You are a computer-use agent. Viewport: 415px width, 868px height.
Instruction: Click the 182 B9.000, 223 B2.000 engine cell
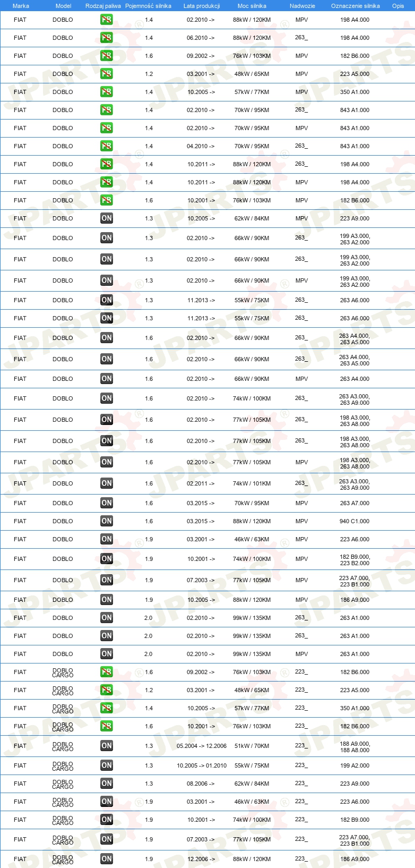pos(355,560)
